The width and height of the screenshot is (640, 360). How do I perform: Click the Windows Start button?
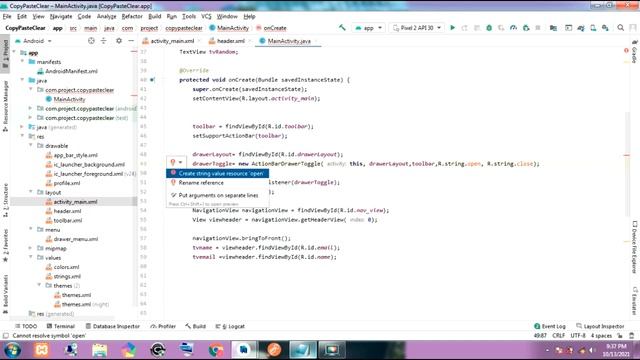[x=13, y=350]
